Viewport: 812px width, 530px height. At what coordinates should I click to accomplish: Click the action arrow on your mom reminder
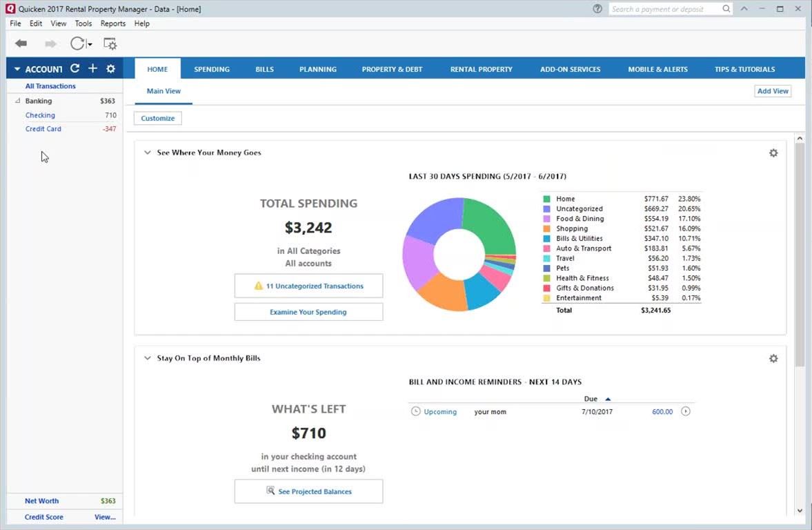(x=686, y=411)
